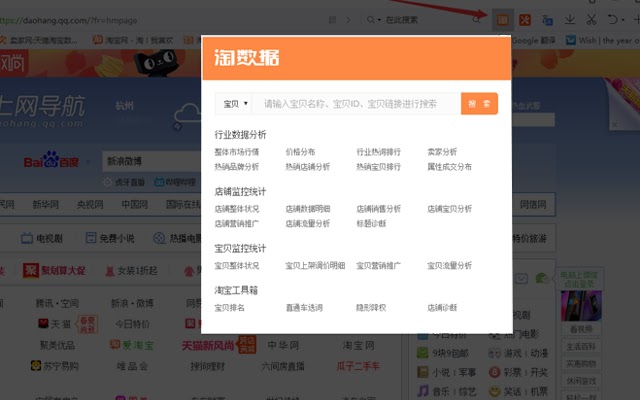Open 苏宁易购 site link

pyautogui.click(x=55, y=366)
